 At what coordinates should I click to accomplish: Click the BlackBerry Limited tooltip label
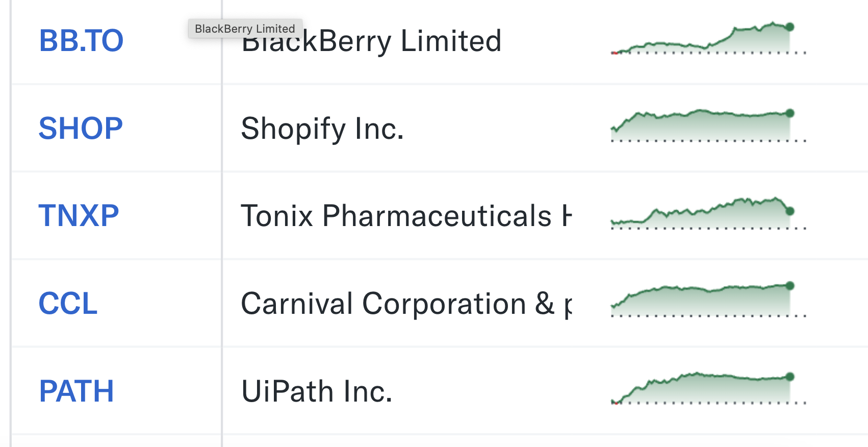245,29
